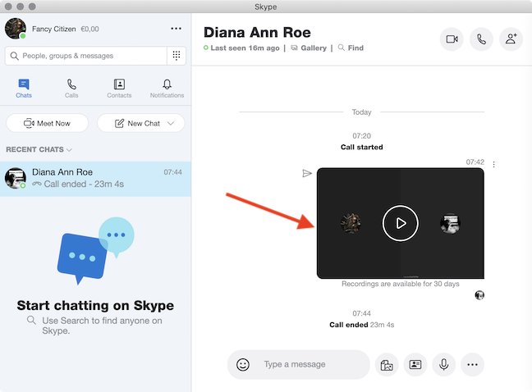Open the Diana Ann Roe conversation
Image resolution: width=532 pixels, height=392 pixels.
tap(95, 179)
